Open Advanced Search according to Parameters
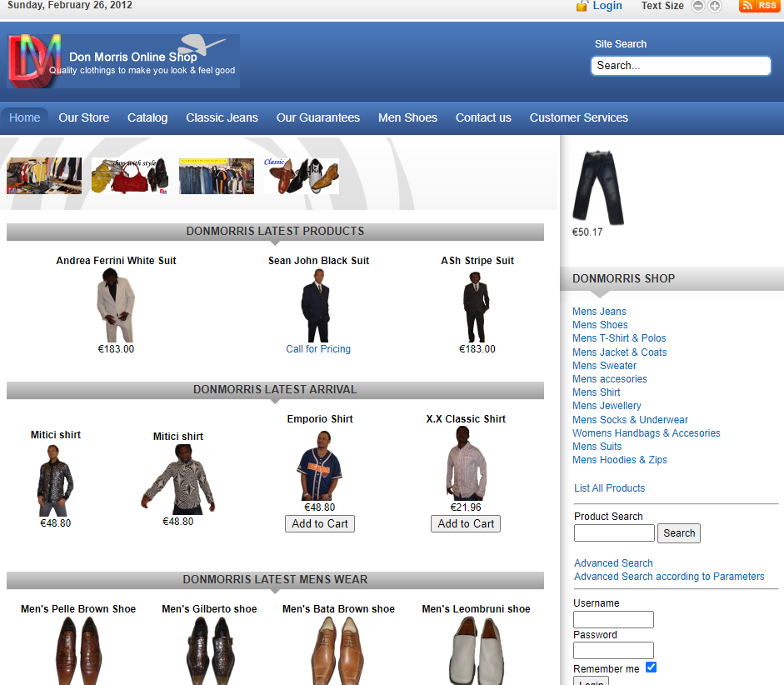The image size is (784, 685). [668, 577]
